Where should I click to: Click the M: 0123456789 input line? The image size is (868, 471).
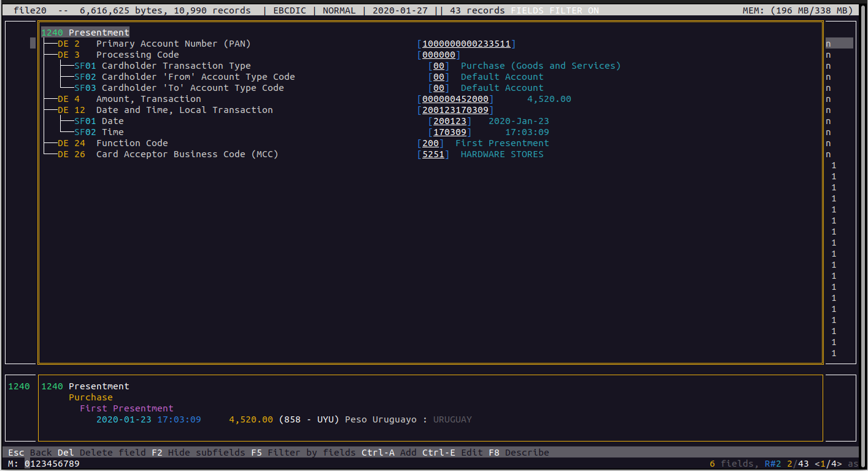point(52,464)
